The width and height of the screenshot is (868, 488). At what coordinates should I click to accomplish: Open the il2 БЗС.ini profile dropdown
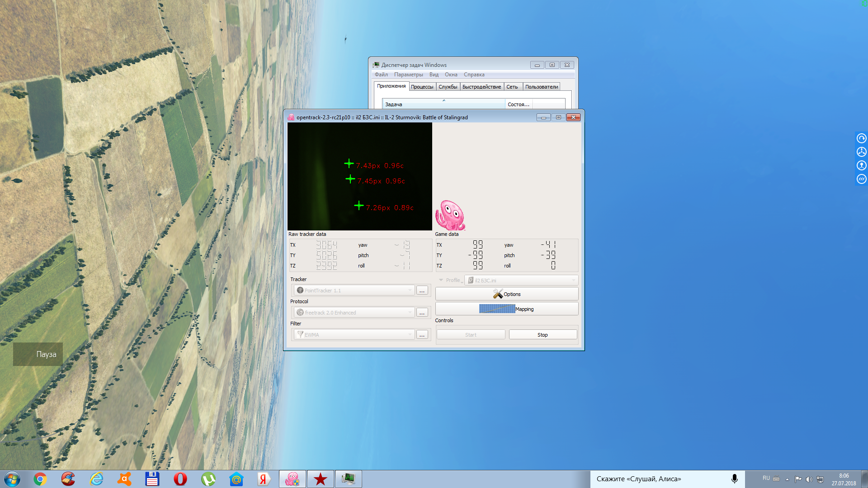[521, 280]
